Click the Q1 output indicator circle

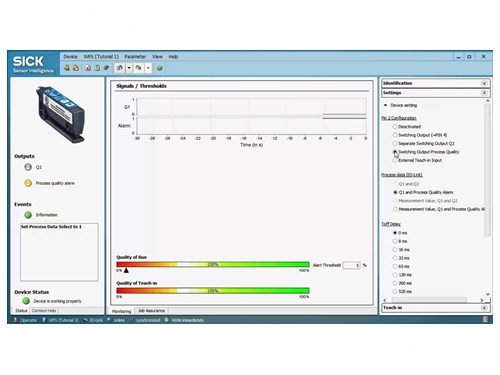[x=28, y=167]
